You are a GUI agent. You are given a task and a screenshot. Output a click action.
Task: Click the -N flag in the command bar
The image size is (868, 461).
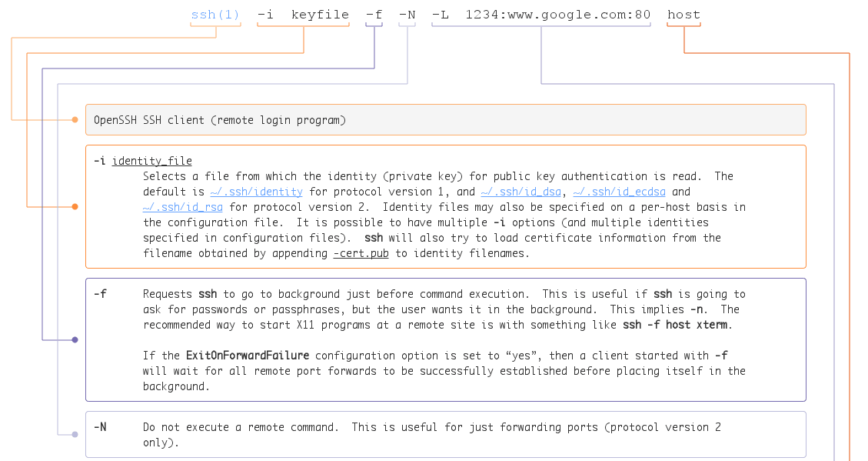click(x=407, y=14)
